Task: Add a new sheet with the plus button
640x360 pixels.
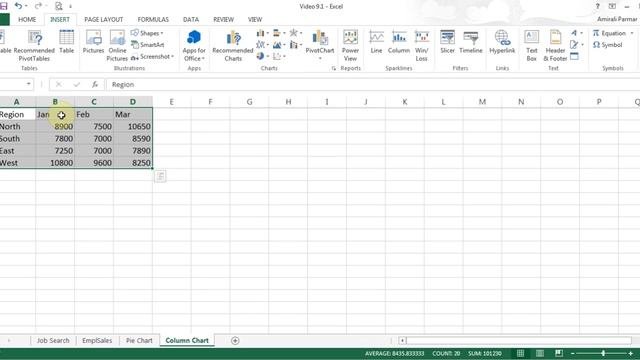Action: pos(235,340)
